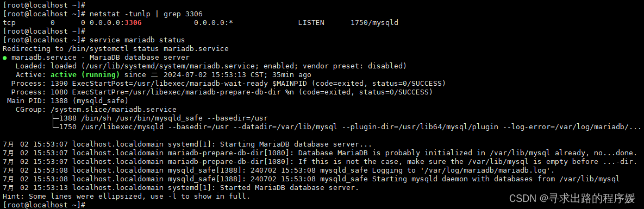Click the "service mariadb status" command text
This screenshot has height=209, width=644.
(137, 40)
